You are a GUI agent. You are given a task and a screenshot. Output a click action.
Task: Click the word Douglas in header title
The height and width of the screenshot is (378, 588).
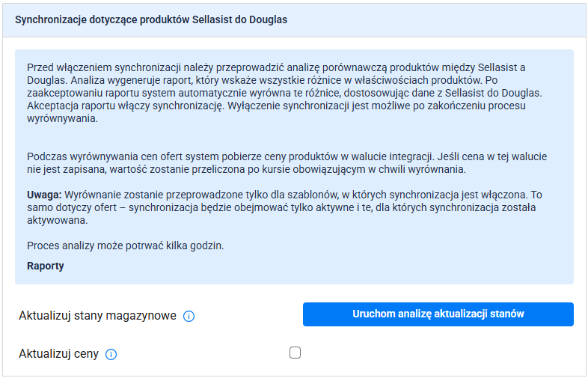(268, 19)
